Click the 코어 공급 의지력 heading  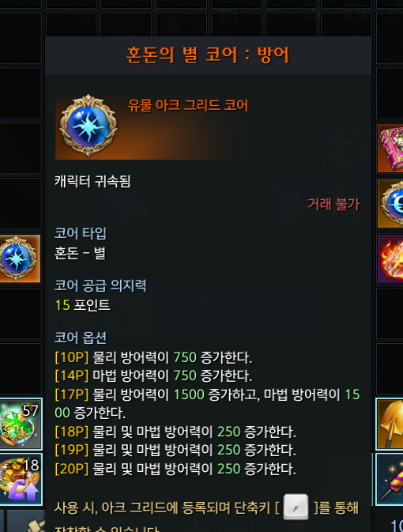[100, 285]
